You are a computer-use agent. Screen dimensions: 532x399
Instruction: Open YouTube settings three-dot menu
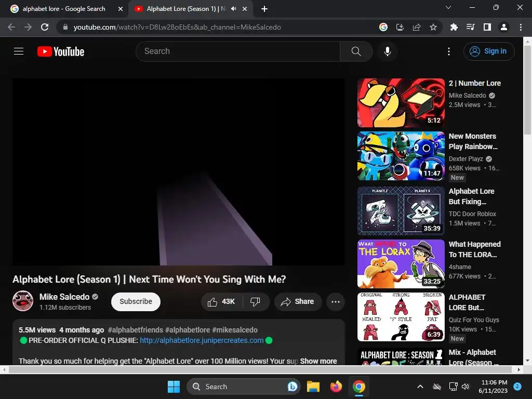448,51
